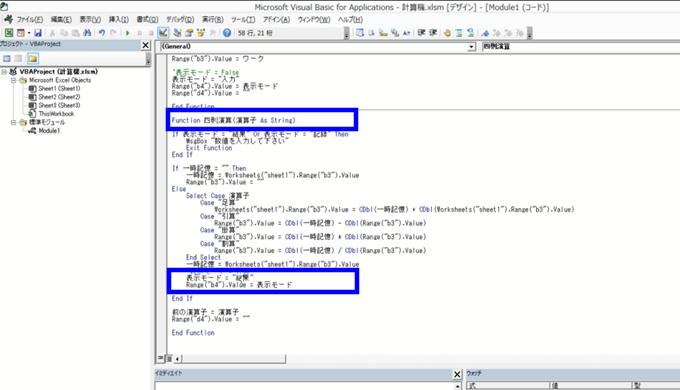Click the View Code button in project pane
680x390 pixels.
pos(7,59)
